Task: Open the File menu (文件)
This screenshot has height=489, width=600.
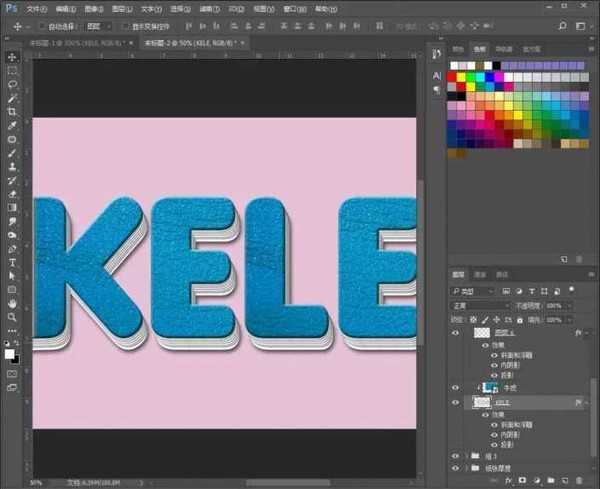Action: [35, 7]
